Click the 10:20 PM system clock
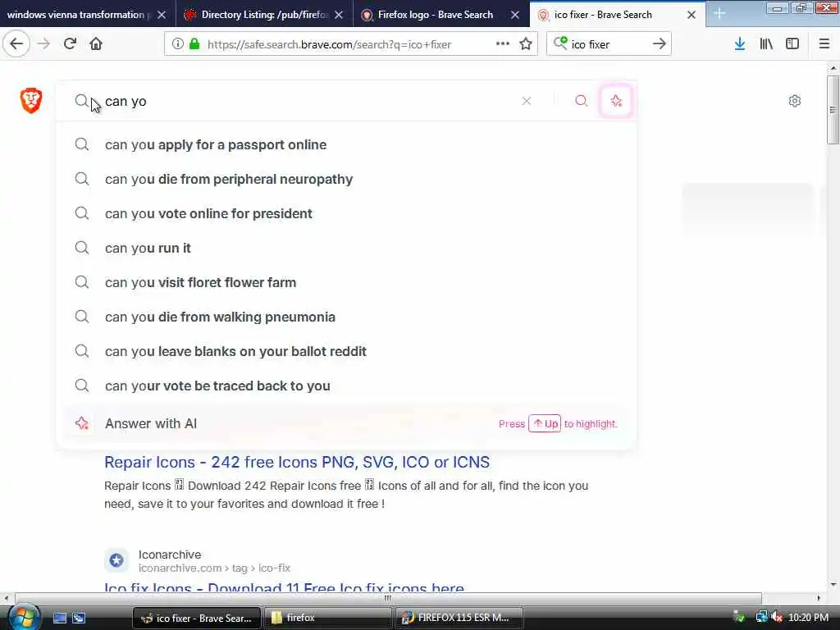Screen dimensions: 840x630 coord(808,618)
